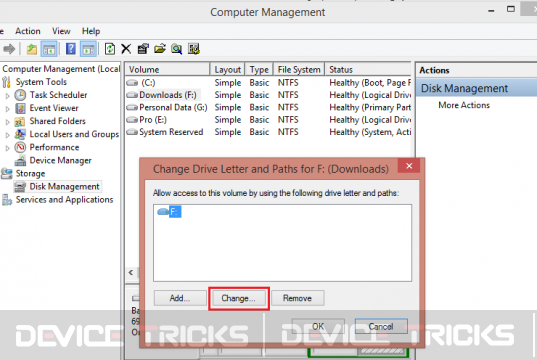The width and height of the screenshot is (537, 360).
Task: Click the Shared Folders tree icon
Action: coord(20,121)
